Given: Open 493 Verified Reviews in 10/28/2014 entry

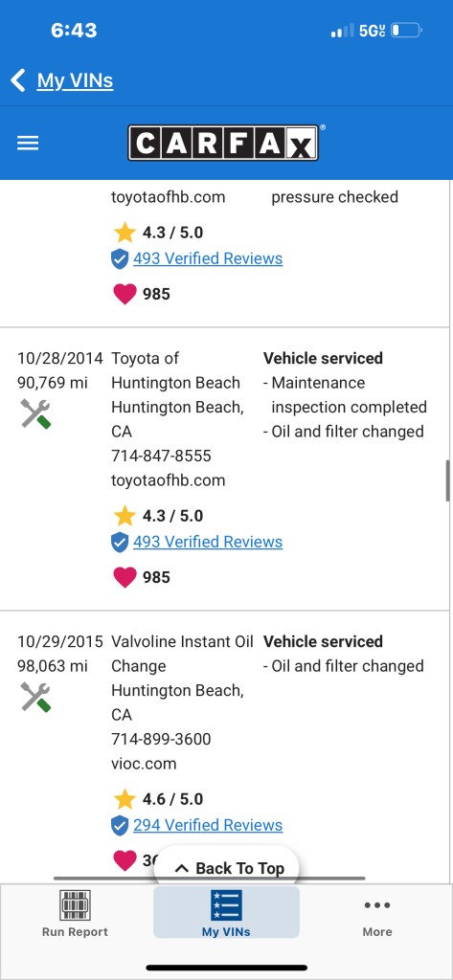Looking at the screenshot, I should point(208,542).
